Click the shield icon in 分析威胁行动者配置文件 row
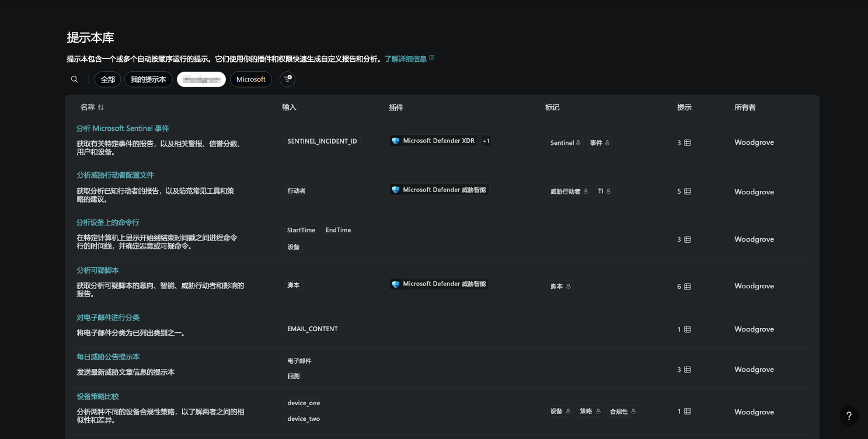The image size is (868, 439). click(396, 190)
